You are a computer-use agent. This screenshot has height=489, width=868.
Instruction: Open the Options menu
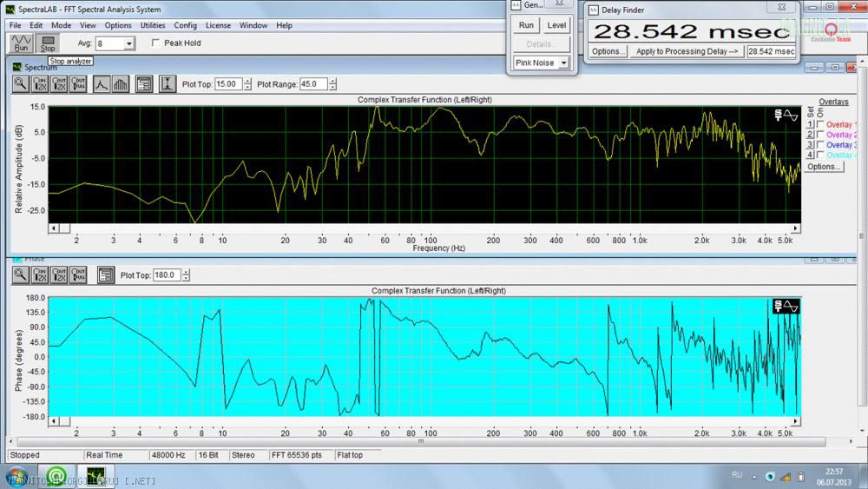[x=118, y=25]
